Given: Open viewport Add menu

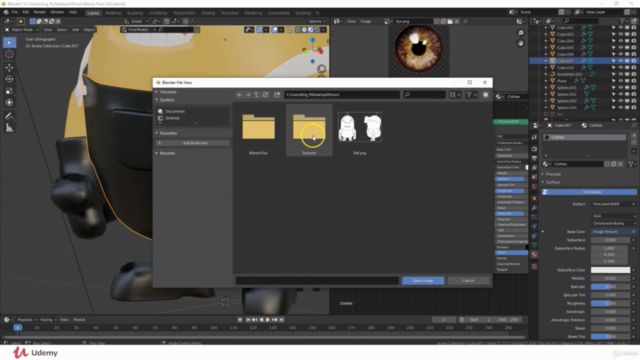Looking at the screenshot, I should tap(76, 30).
